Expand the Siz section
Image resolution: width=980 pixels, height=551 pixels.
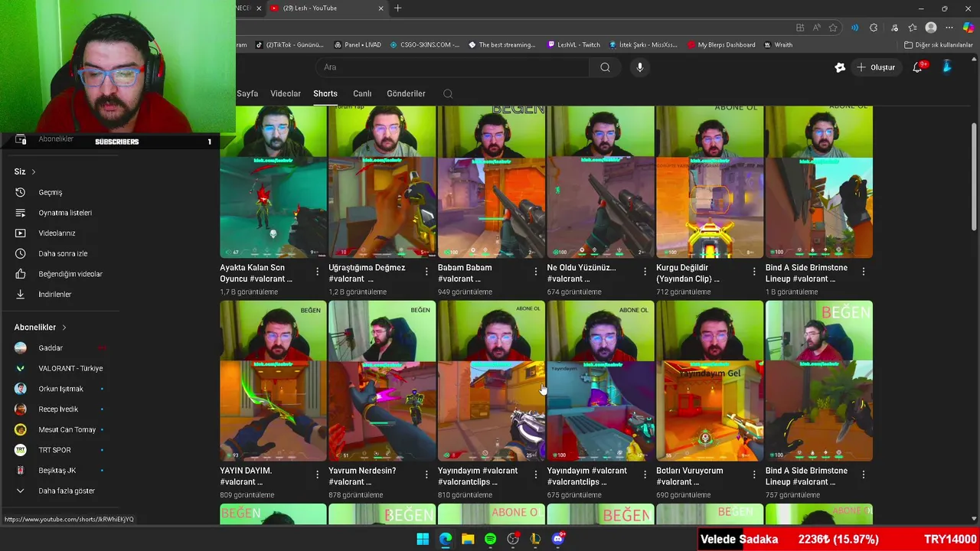[x=25, y=171]
